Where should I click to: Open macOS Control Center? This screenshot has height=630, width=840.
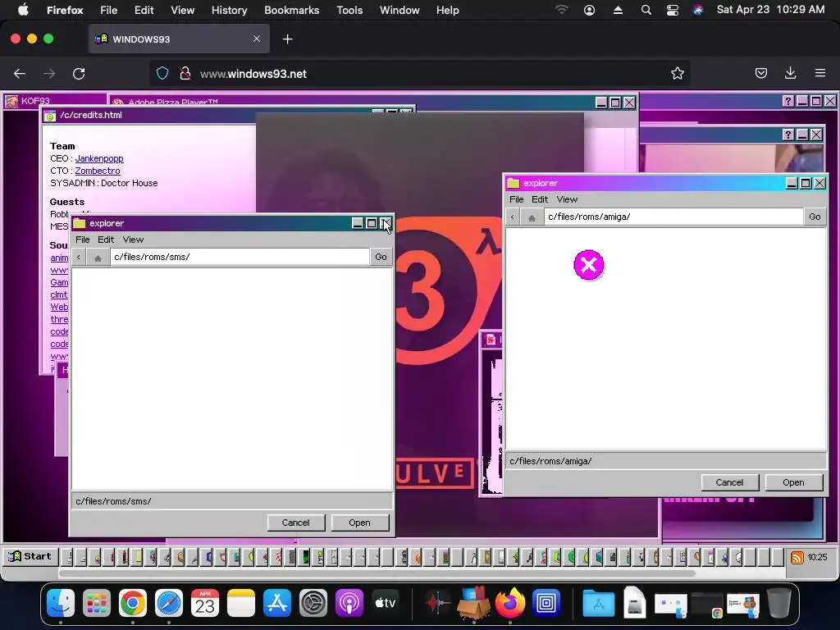[673, 10]
